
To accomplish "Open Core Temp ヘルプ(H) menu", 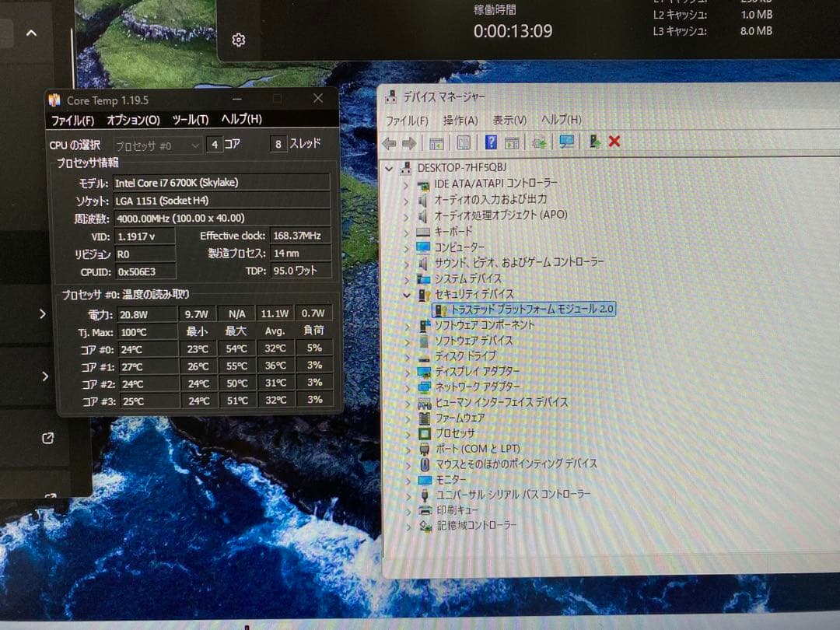I will point(242,119).
